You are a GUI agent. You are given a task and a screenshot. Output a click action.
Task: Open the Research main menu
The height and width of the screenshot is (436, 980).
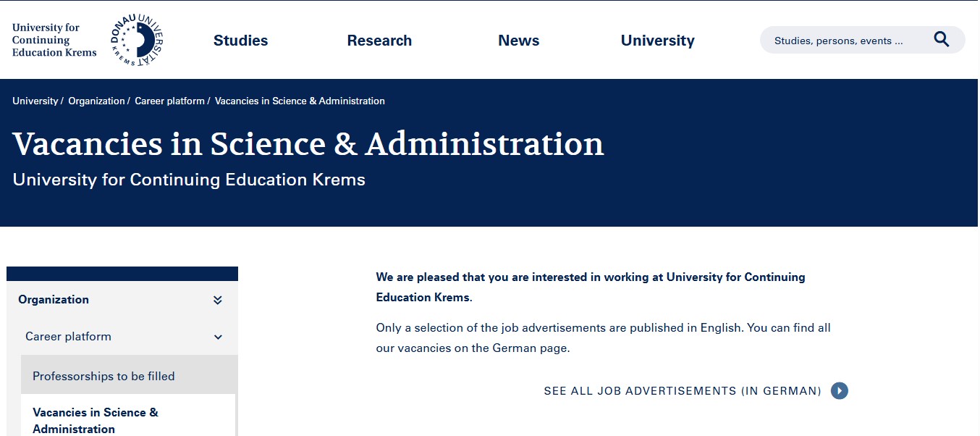(x=379, y=41)
